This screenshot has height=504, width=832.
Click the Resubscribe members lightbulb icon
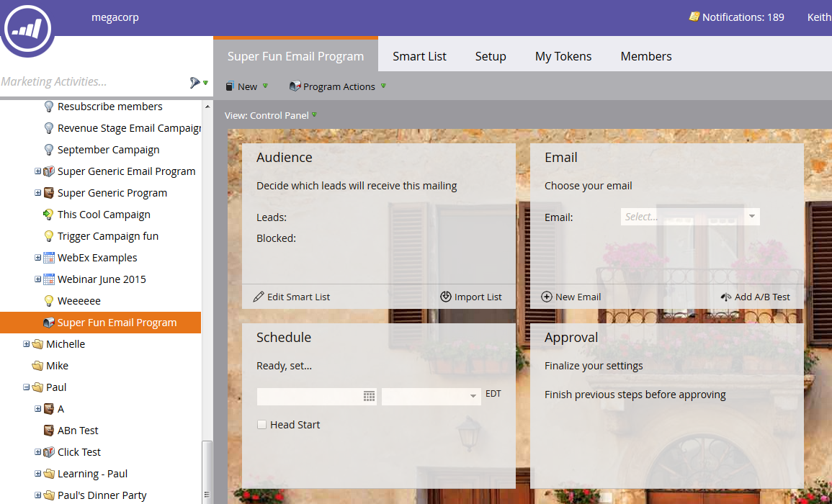(x=49, y=107)
